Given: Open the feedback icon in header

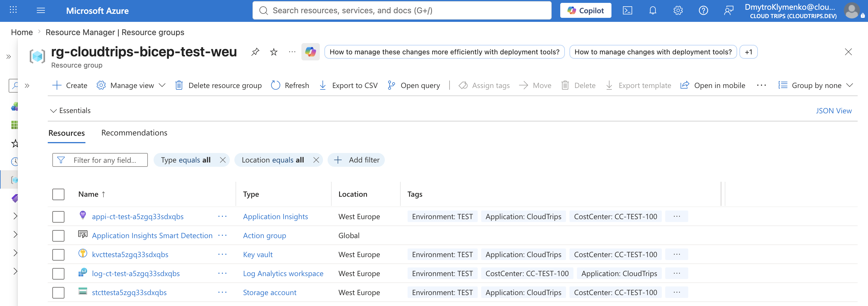Looking at the screenshot, I should tap(729, 10).
